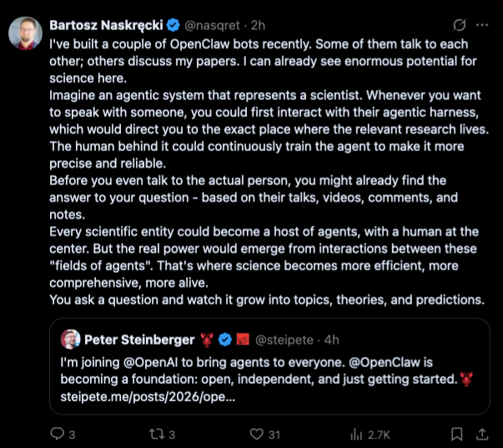Click the red affiliation badge near @steipete

242,340
